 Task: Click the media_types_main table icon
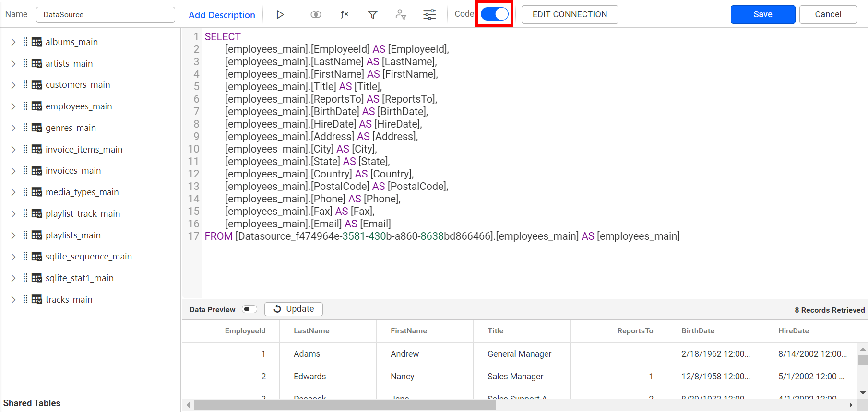pos(37,192)
